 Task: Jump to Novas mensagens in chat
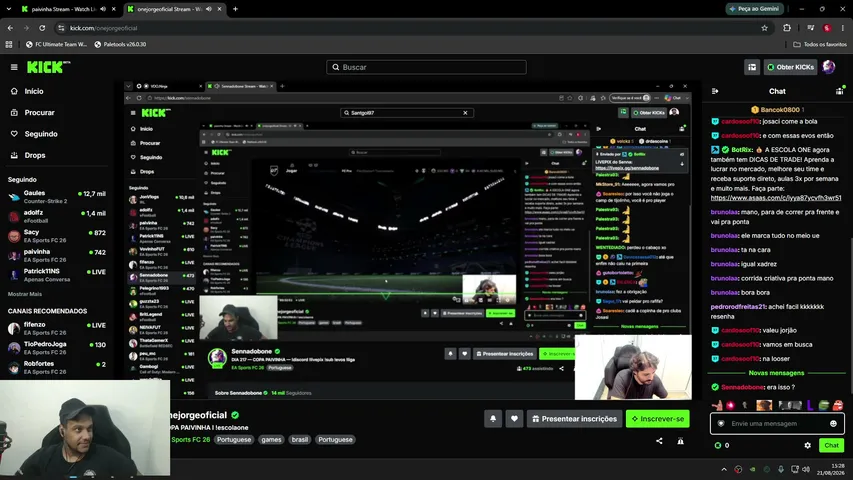[x=776, y=373]
